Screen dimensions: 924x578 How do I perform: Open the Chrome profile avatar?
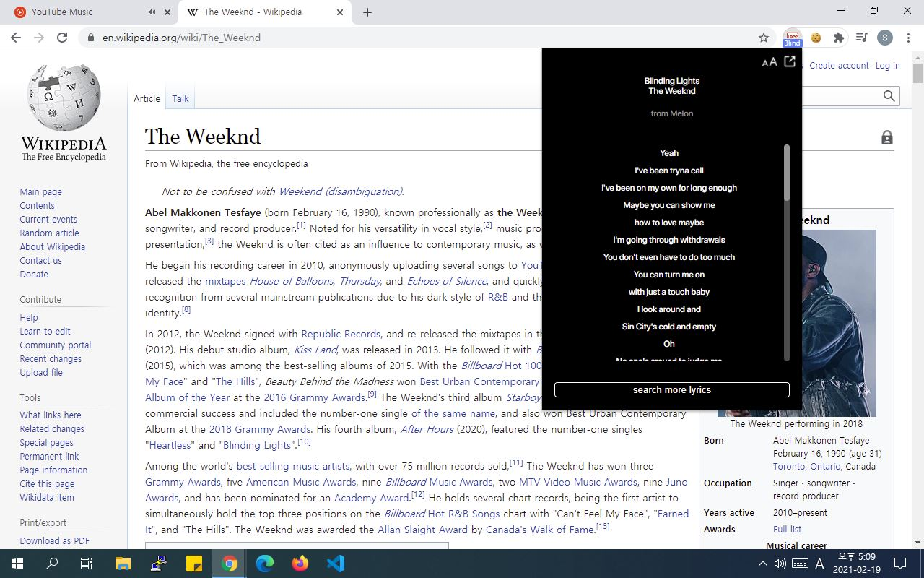[885, 38]
